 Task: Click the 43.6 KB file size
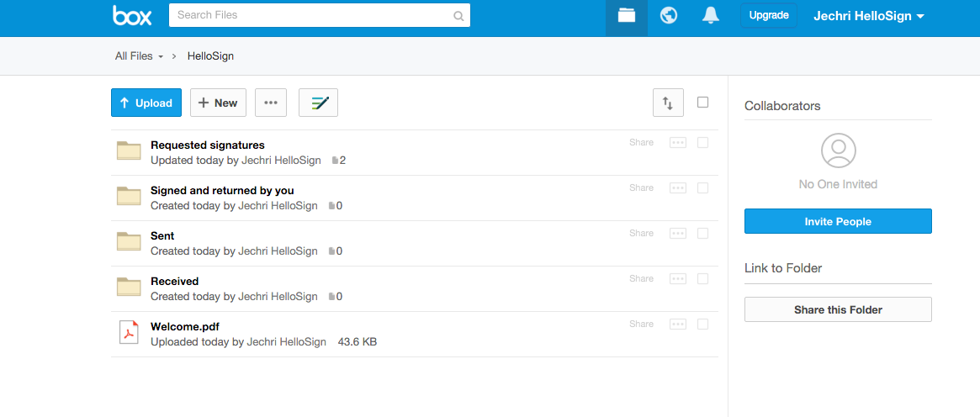coord(358,342)
